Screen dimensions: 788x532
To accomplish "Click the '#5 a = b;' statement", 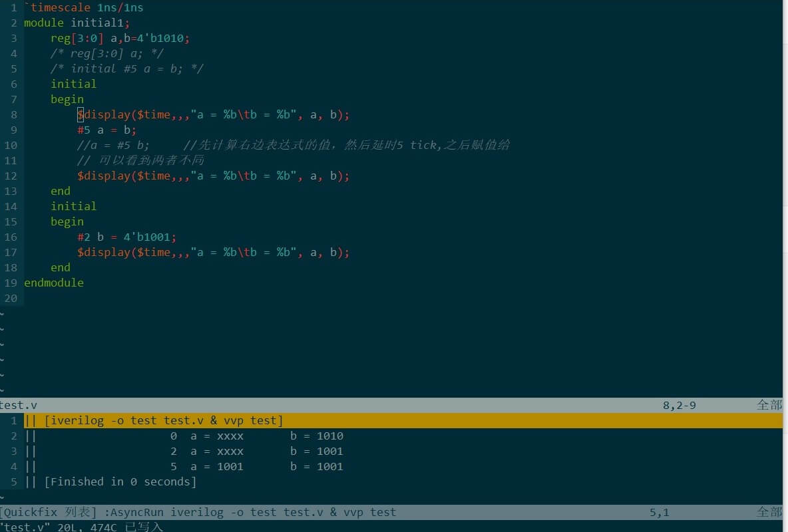I will click(x=106, y=130).
